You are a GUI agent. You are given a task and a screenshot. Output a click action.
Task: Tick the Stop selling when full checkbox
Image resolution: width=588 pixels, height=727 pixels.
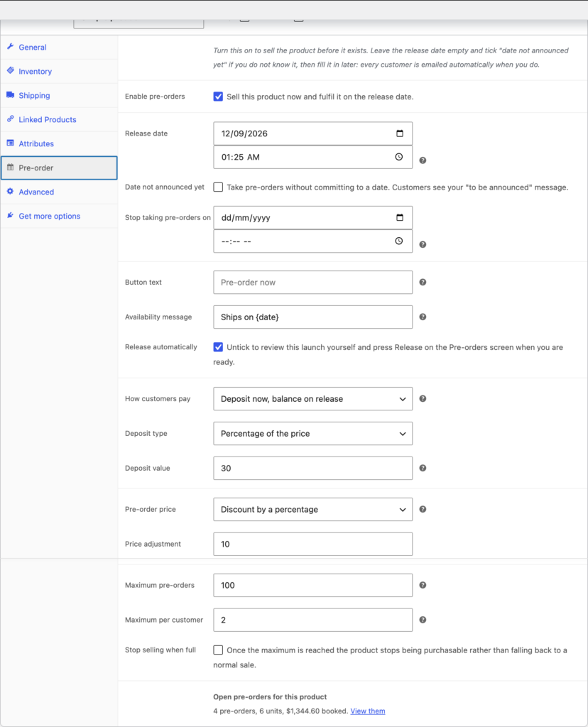[x=218, y=650]
